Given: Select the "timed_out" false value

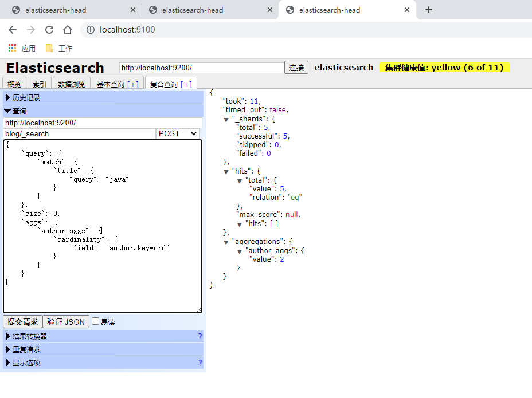Looking at the screenshot, I should [278, 109].
